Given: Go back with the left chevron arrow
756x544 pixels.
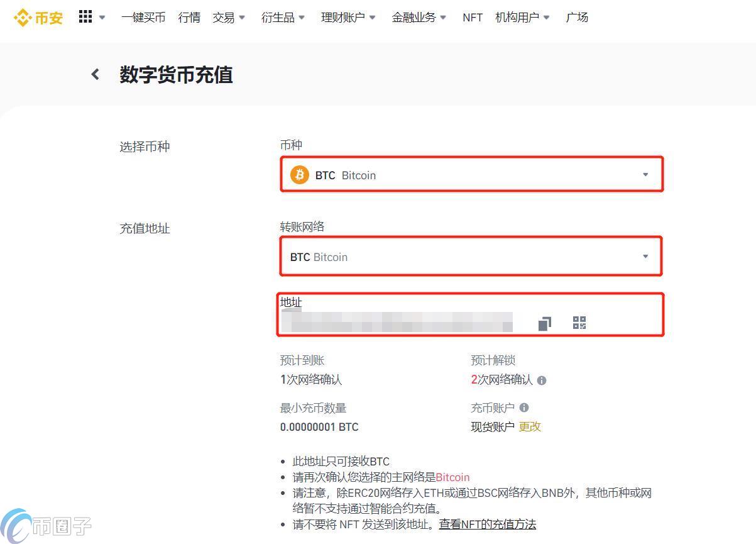Looking at the screenshot, I should pos(96,74).
